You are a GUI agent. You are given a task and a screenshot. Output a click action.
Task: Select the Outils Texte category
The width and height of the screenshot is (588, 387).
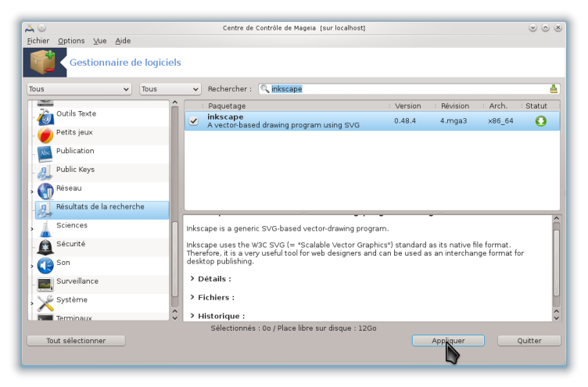pyautogui.click(x=76, y=113)
